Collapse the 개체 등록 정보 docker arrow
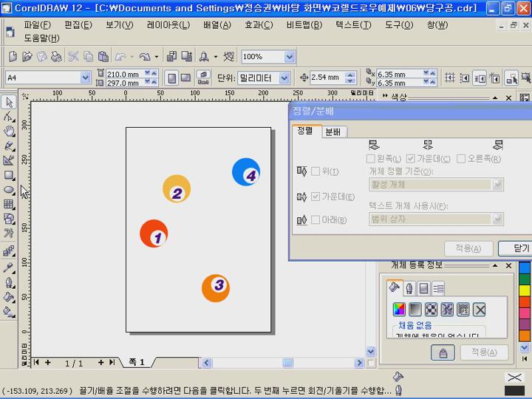532x399 pixels. pyautogui.click(x=495, y=265)
